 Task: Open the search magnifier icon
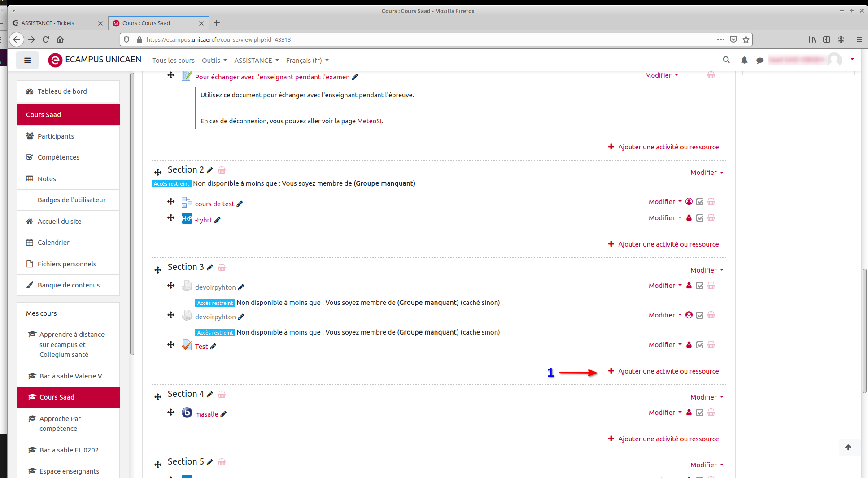click(726, 60)
